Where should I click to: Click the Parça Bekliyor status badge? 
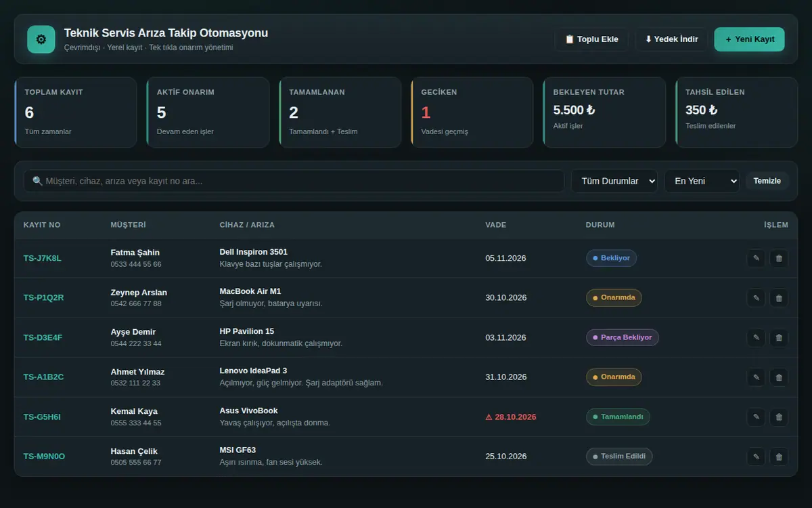click(622, 337)
